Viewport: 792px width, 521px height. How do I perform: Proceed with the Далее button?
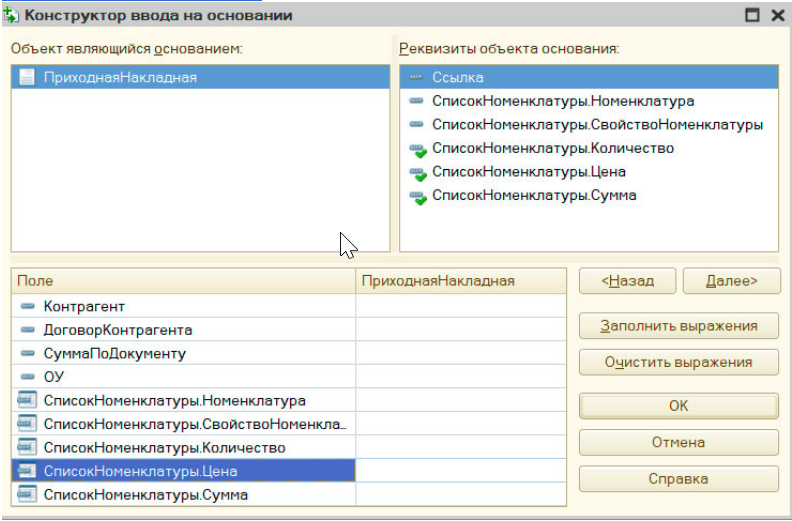point(731,281)
